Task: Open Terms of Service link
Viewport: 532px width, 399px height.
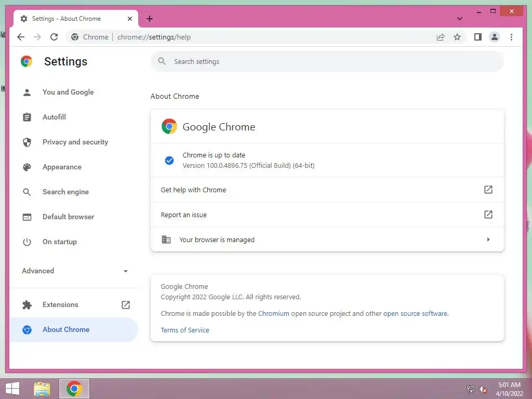Action: tap(185, 330)
